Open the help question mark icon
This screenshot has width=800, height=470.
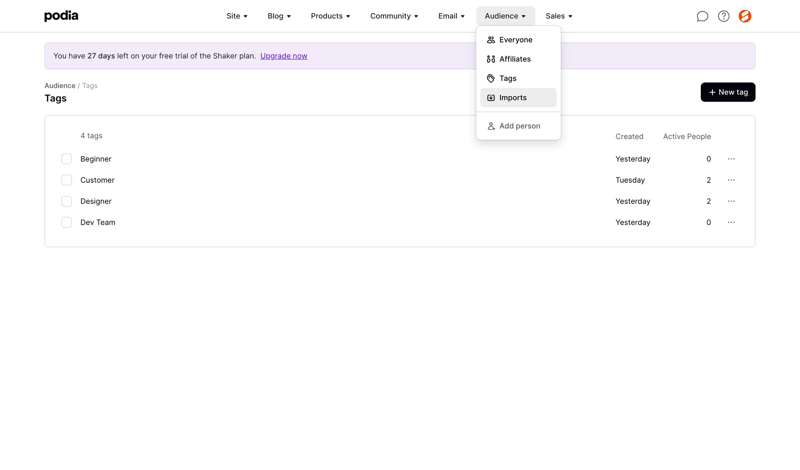(x=723, y=16)
